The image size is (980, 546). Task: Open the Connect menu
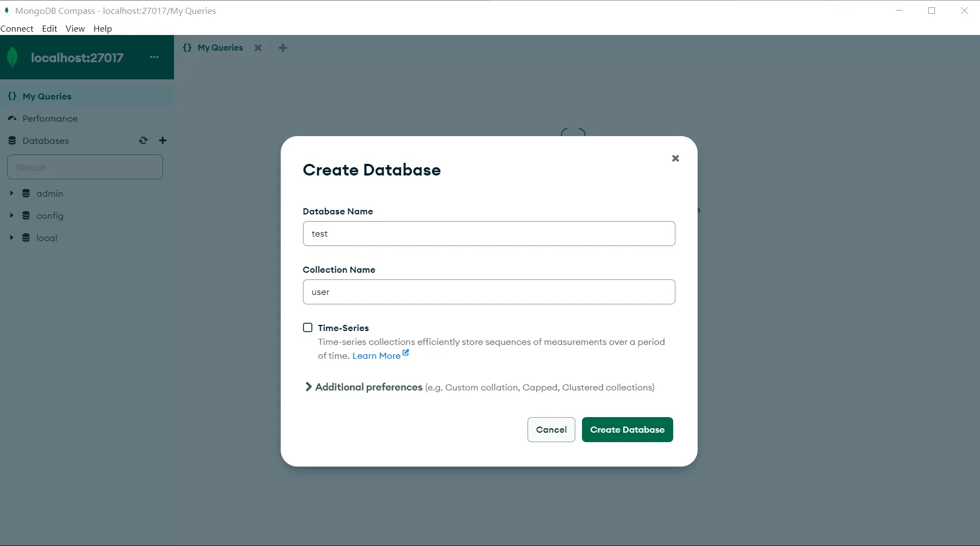(x=17, y=28)
